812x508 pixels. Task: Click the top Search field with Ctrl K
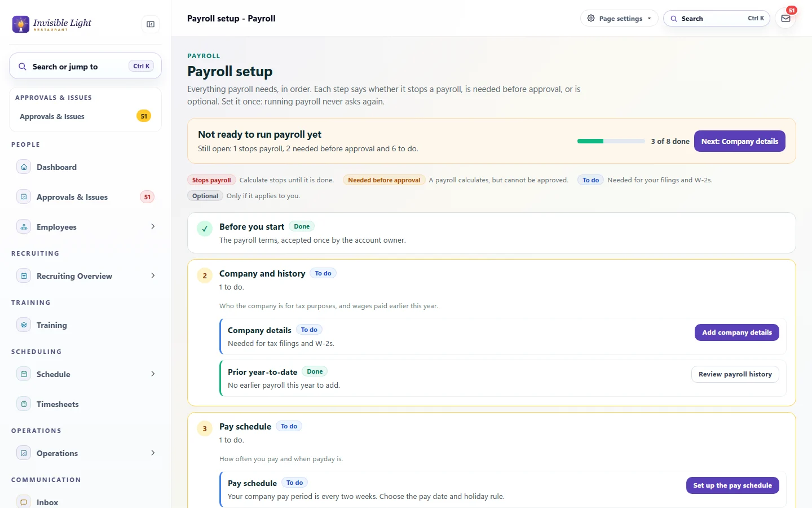click(x=716, y=19)
